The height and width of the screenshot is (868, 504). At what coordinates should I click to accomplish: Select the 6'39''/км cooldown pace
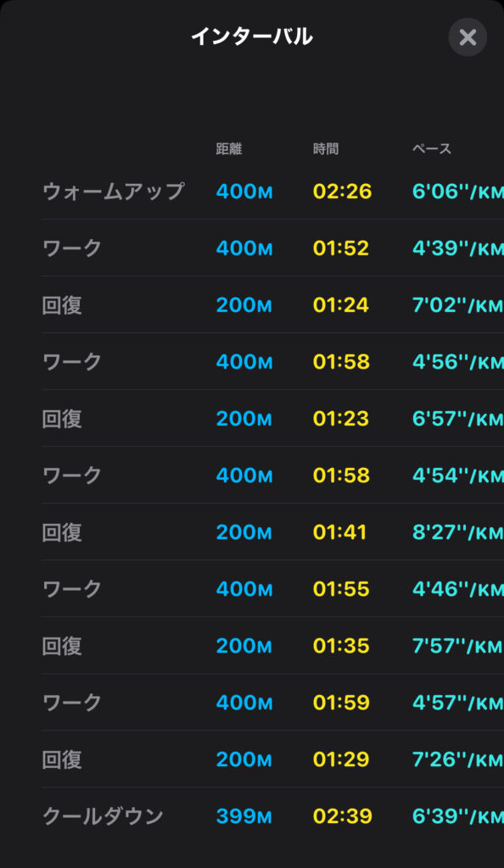point(458,816)
